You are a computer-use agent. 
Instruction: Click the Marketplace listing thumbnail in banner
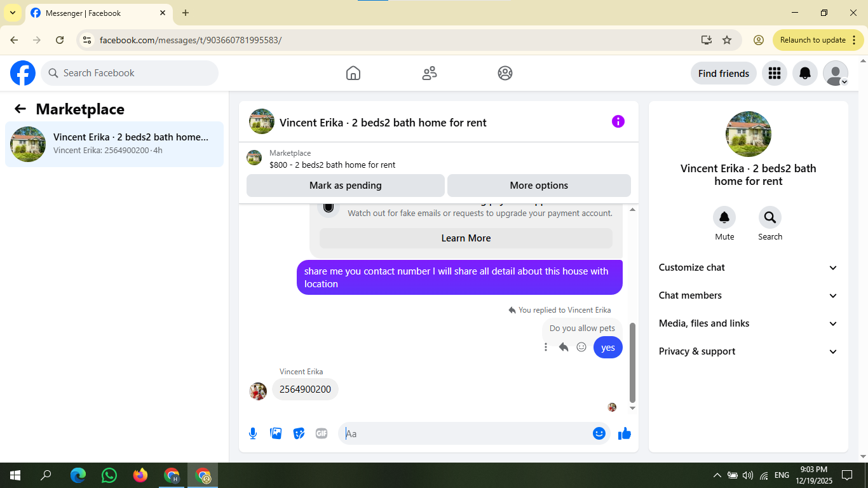point(254,158)
